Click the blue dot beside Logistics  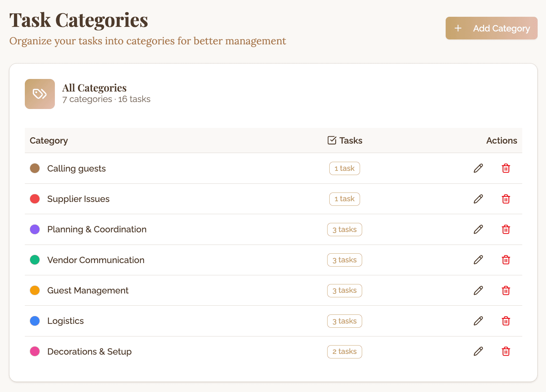click(35, 321)
